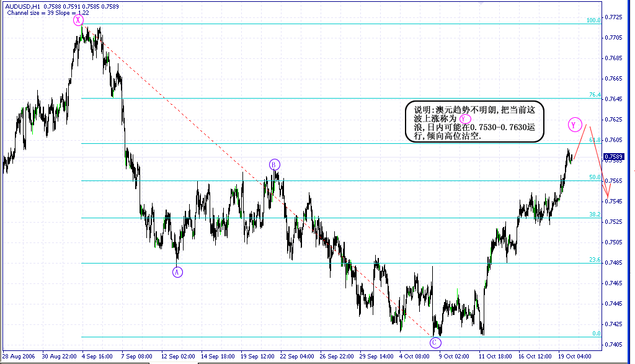Click the '7 Sep 08:00' time label
The image size is (635, 364).
click(x=137, y=357)
